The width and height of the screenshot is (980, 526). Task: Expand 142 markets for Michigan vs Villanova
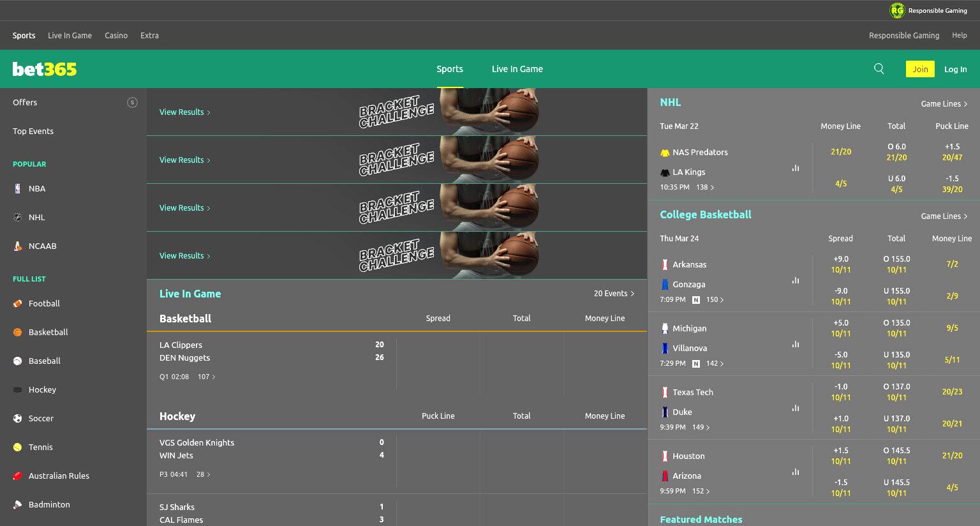(x=715, y=363)
